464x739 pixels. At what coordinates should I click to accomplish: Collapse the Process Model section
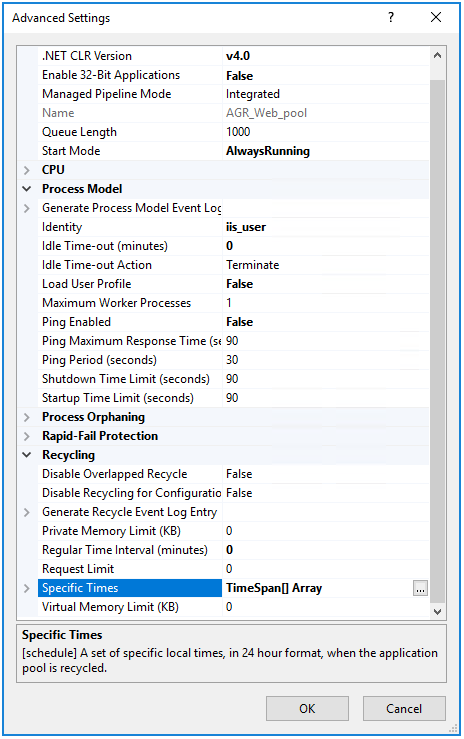pos(27,189)
